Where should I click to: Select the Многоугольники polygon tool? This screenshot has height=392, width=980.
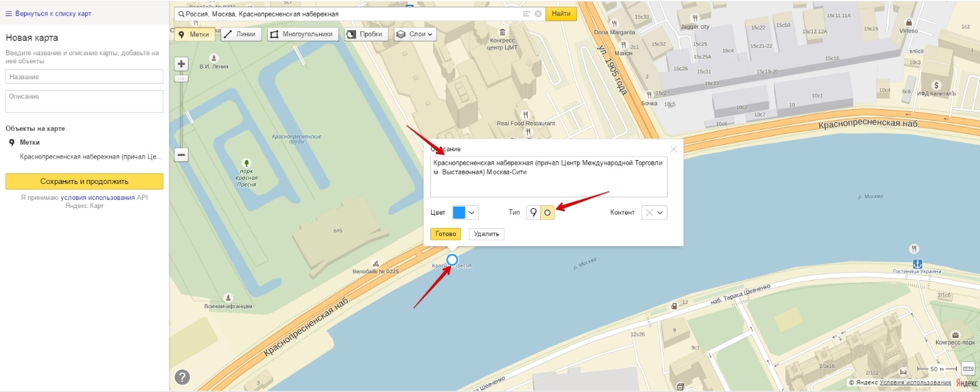pos(303,34)
